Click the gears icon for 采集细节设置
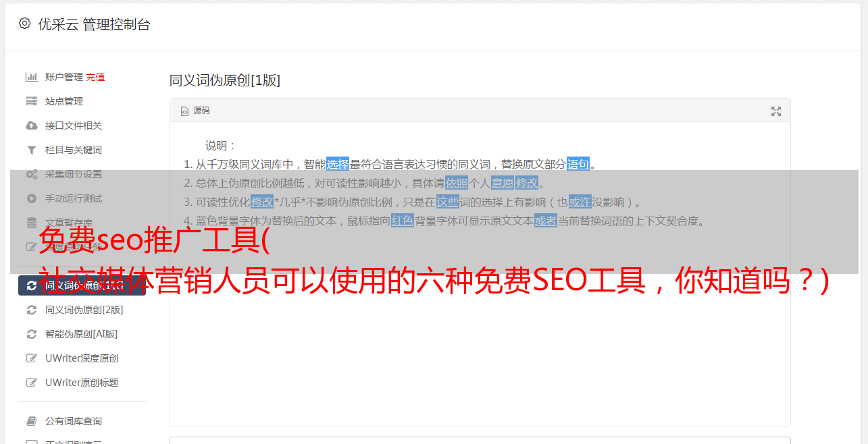The image size is (868, 444). point(31,174)
